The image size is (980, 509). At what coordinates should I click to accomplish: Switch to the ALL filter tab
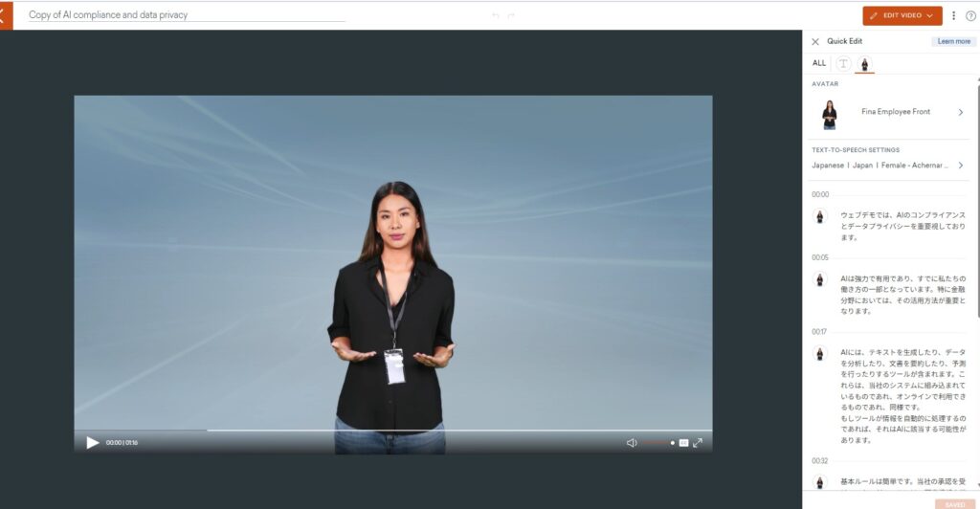click(x=819, y=63)
